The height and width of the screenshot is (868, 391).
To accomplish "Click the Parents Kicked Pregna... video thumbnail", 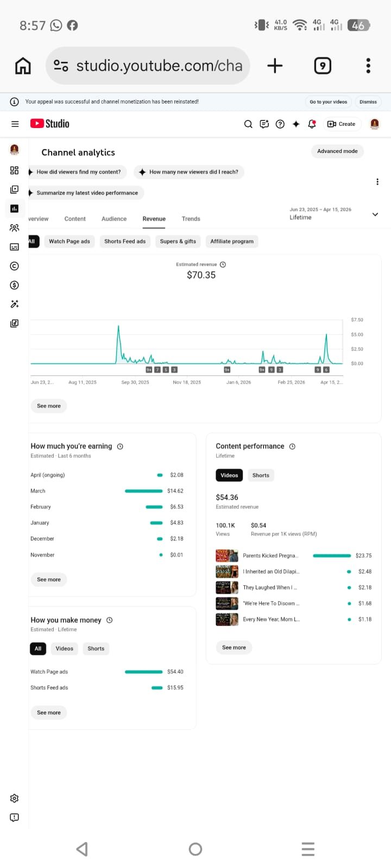I will [x=227, y=556].
